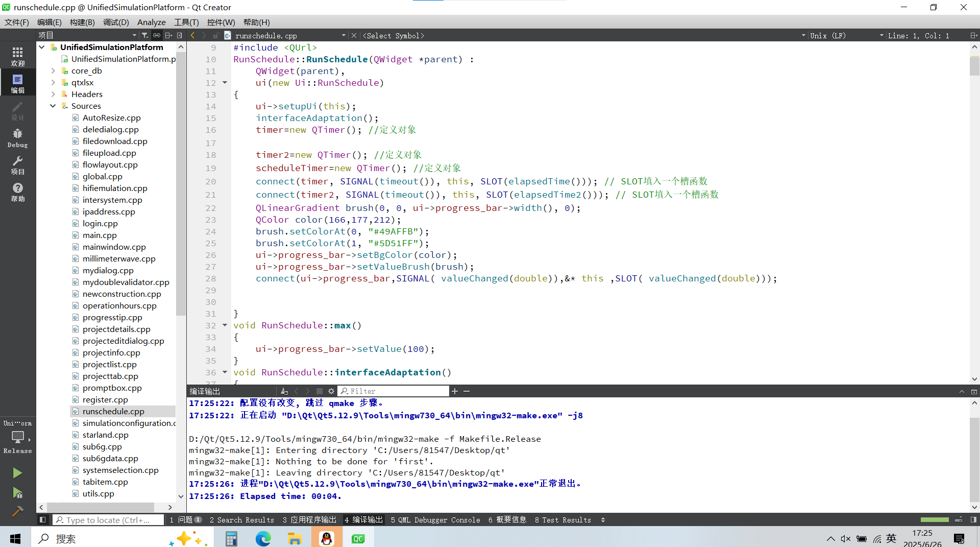The width and height of the screenshot is (980, 547).
Task: Toggle the right sidebar visibility
Action: (973, 520)
